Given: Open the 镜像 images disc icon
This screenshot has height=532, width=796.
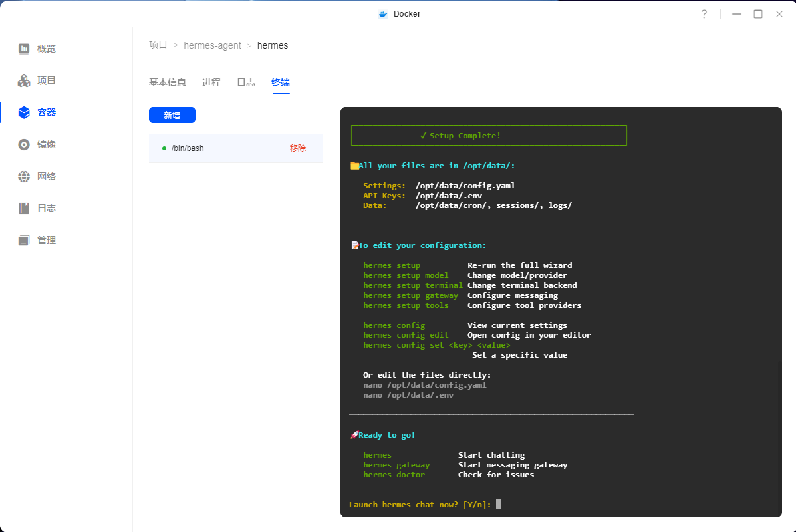Looking at the screenshot, I should 24,145.
